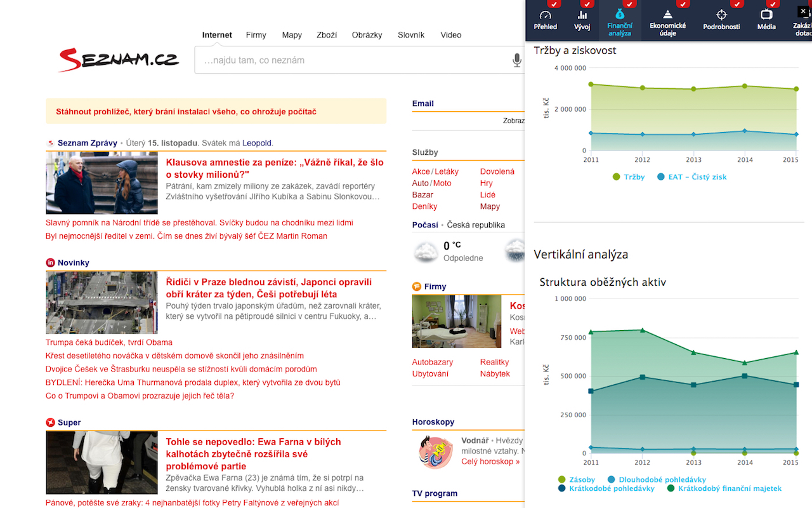Toggle the Krátkodobé pohledávky legend item
812x508 pixels.
pos(606,489)
